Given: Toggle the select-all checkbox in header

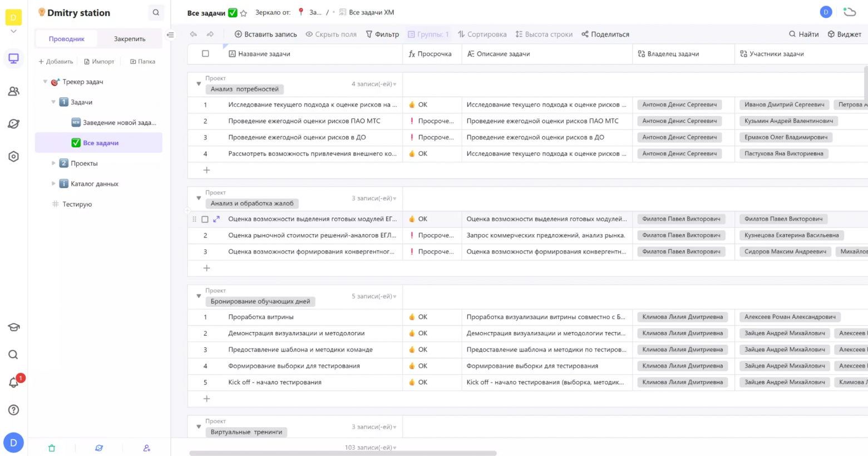Looking at the screenshot, I should click(205, 54).
